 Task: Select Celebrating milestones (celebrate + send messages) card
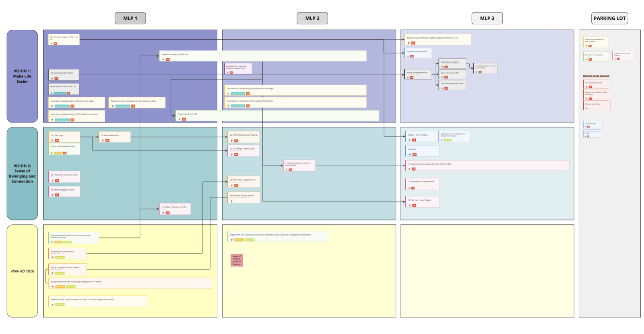(x=299, y=166)
